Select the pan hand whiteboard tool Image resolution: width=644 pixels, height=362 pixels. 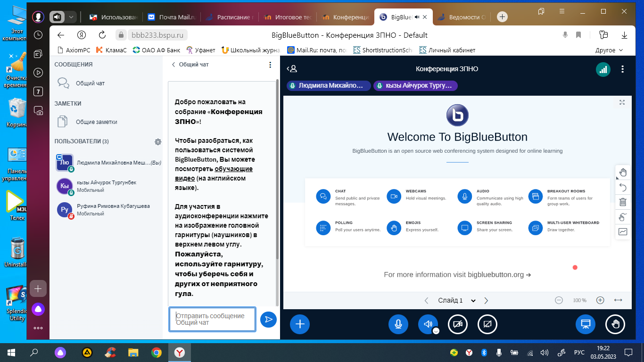click(623, 172)
